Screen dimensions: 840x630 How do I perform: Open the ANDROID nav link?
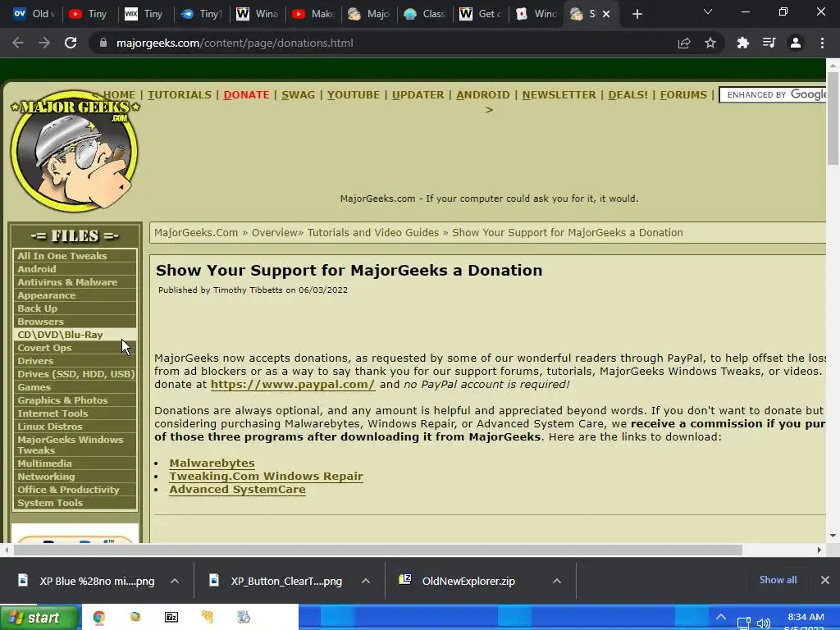point(482,95)
